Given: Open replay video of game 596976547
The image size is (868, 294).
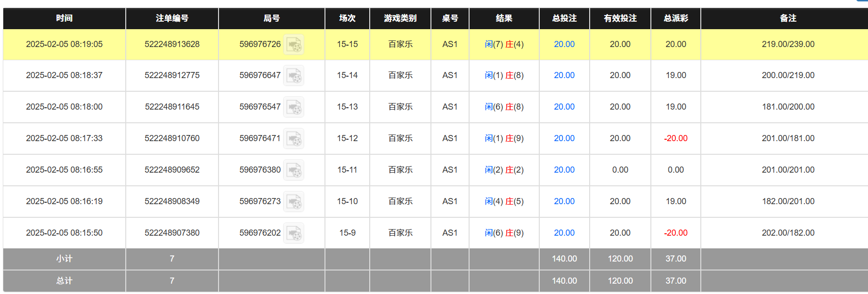Looking at the screenshot, I should coord(293,107).
